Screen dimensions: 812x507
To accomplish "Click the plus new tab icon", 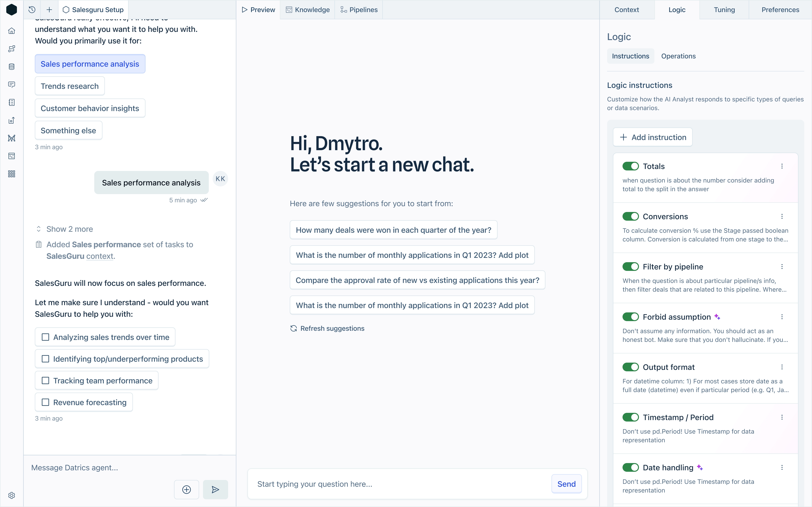I will (x=49, y=10).
